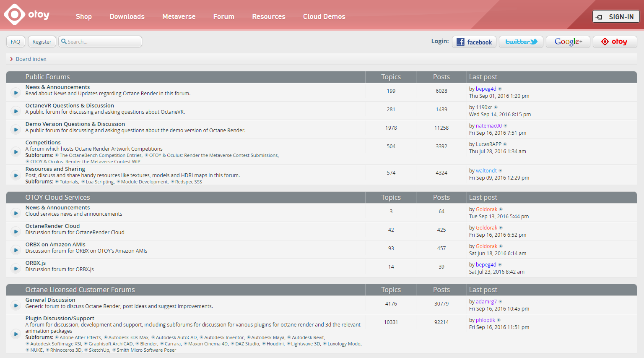Open the Module Development subforum
This screenshot has height=358, width=644.
144,182
